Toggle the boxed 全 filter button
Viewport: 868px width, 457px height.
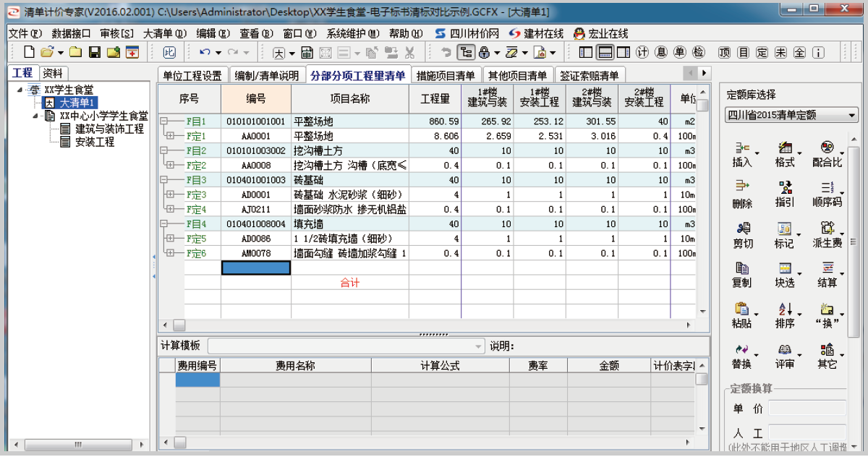[x=799, y=52]
